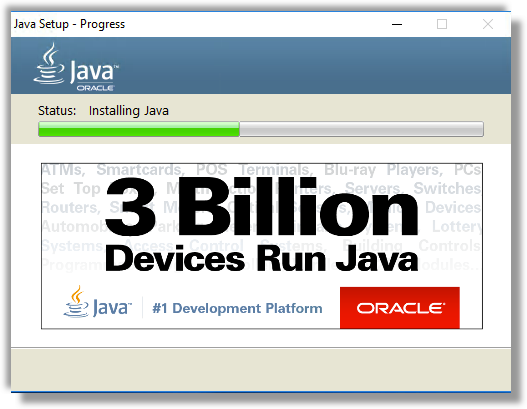Click the blue 'Java' wordmark in banner footer

(110, 308)
